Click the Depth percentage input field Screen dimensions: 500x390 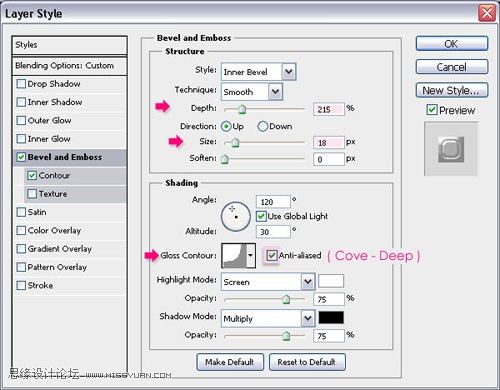[328, 109]
